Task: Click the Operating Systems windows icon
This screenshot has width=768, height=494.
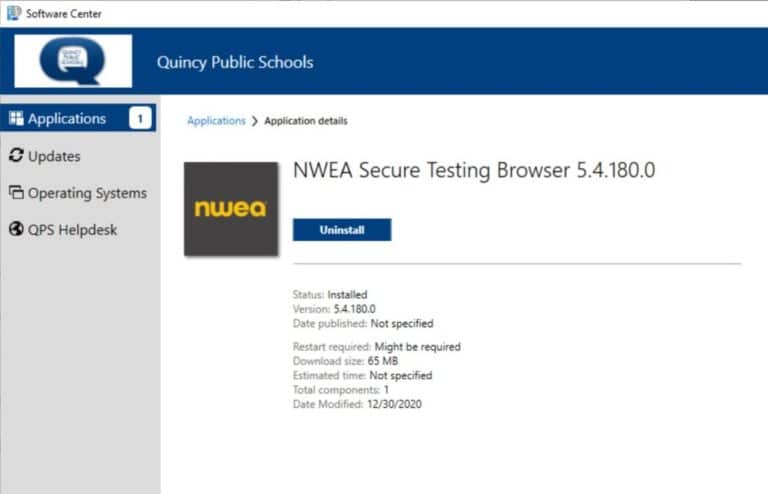Action: coord(16,192)
